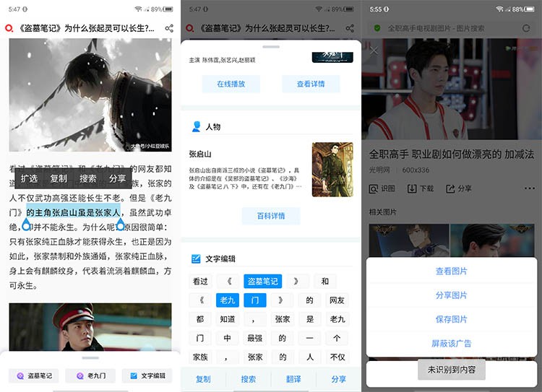Tap the 88% battery icon in the right status bar

pos(529,9)
